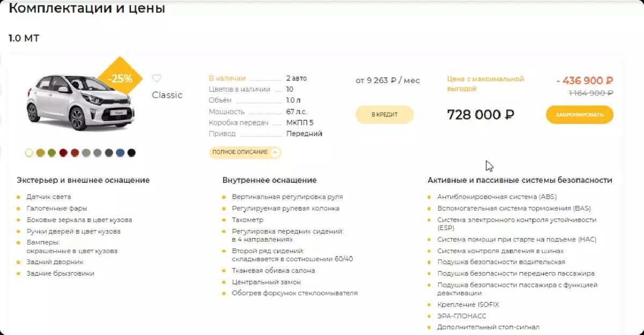Click the Задние брызговики item
Image resolution: width=644 pixels, height=335 pixels.
coord(61,273)
